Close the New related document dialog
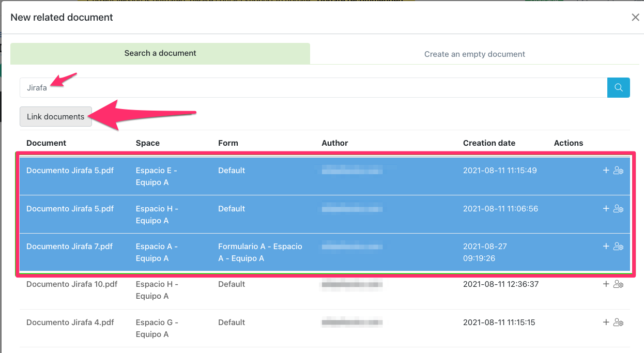 [635, 18]
